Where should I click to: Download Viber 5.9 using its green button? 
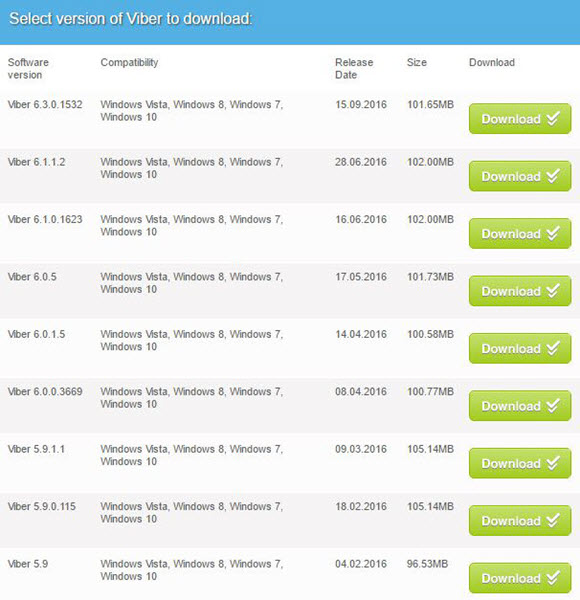click(x=520, y=578)
